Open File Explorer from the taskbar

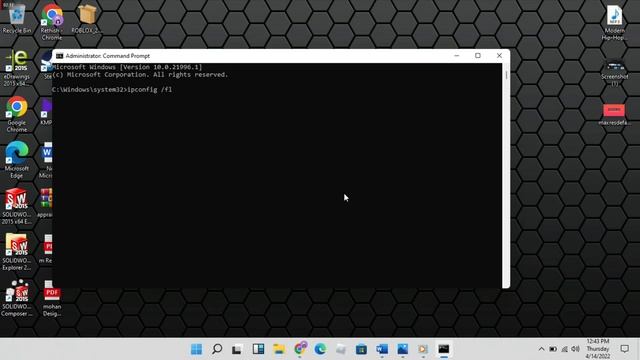coord(279,349)
